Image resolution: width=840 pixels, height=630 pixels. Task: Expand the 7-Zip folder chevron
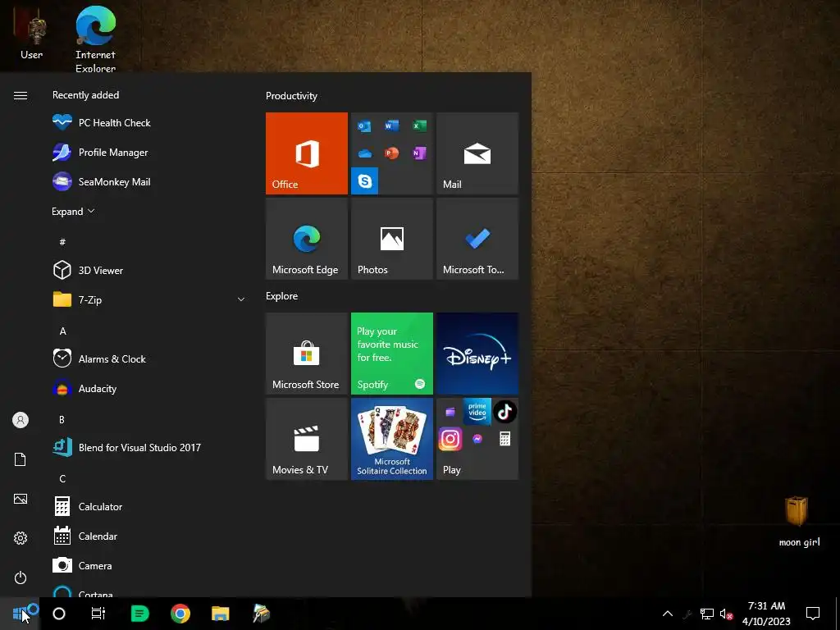[241, 299]
